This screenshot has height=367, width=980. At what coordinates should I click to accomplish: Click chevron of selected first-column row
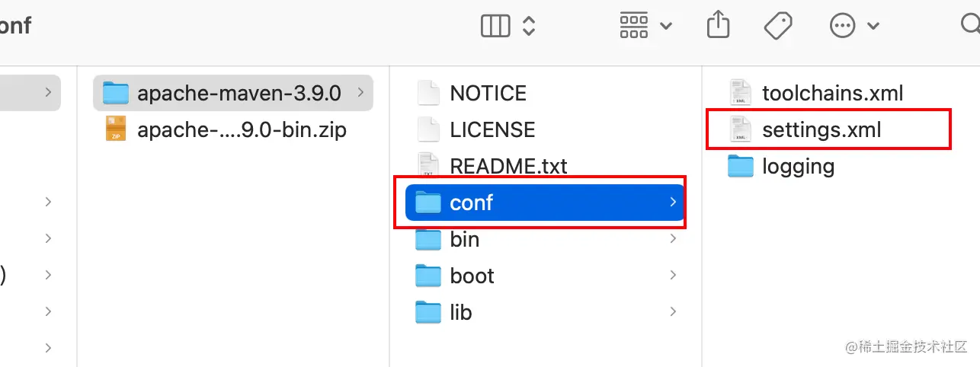[x=48, y=93]
